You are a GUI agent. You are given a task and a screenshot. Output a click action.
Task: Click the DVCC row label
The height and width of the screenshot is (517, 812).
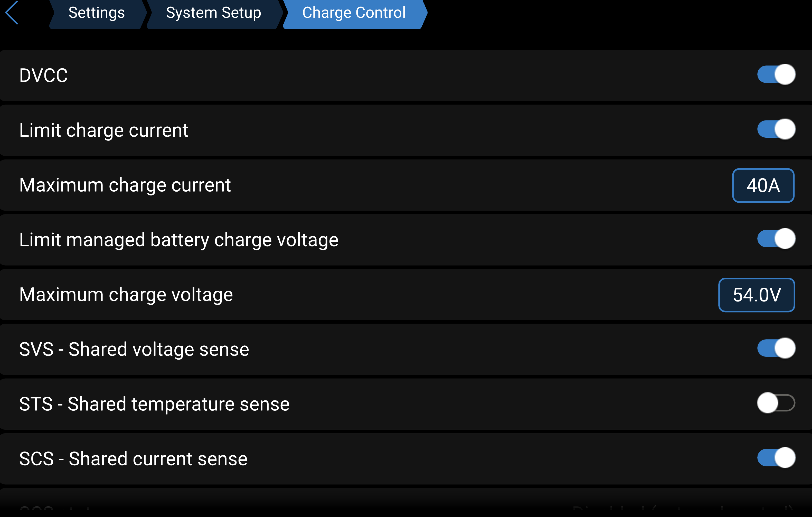pyautogui.click(x=43, y=75)
